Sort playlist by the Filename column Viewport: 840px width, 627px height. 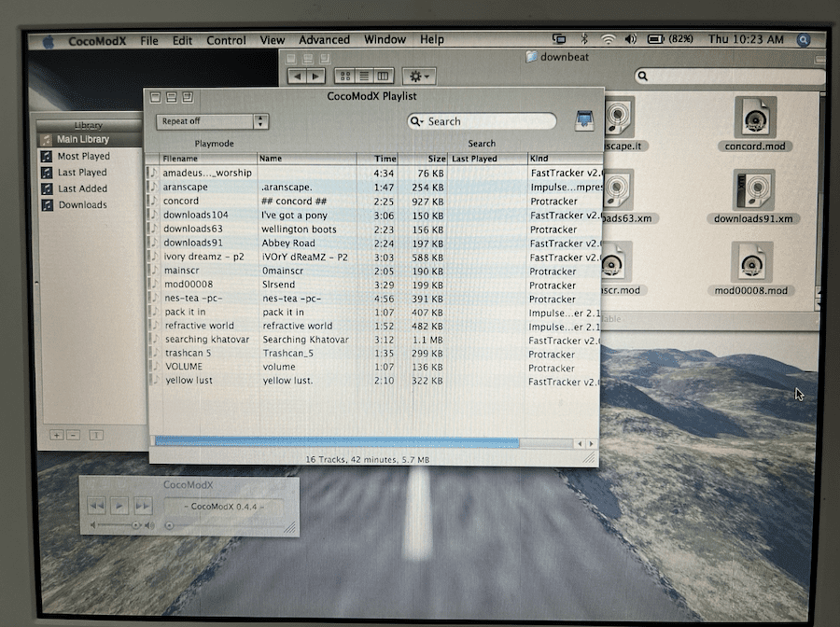(208, 159)
